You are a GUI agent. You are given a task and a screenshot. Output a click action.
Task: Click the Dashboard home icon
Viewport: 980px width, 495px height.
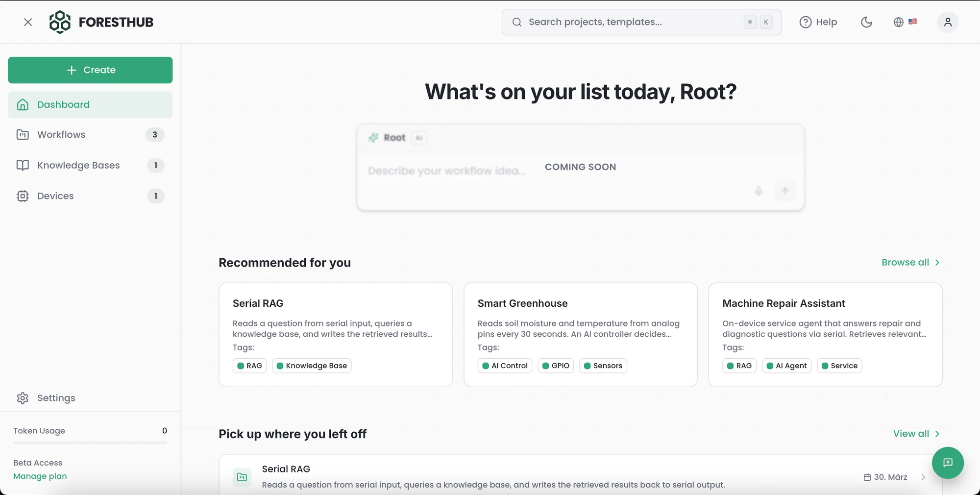tap(23, 104)
